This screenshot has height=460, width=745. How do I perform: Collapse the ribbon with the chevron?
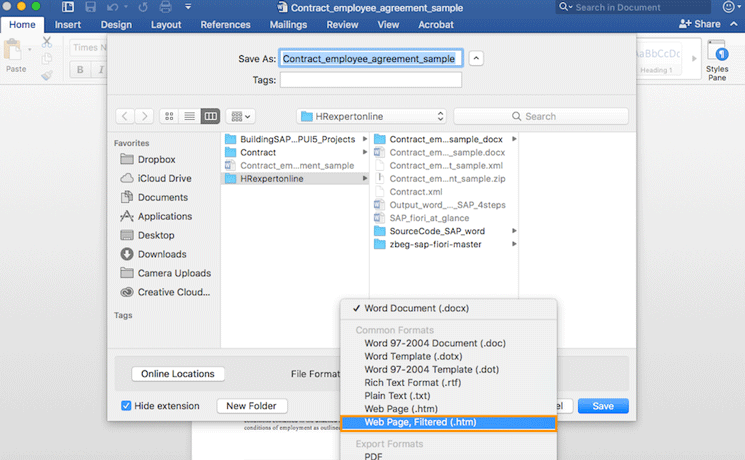(734, 24)
